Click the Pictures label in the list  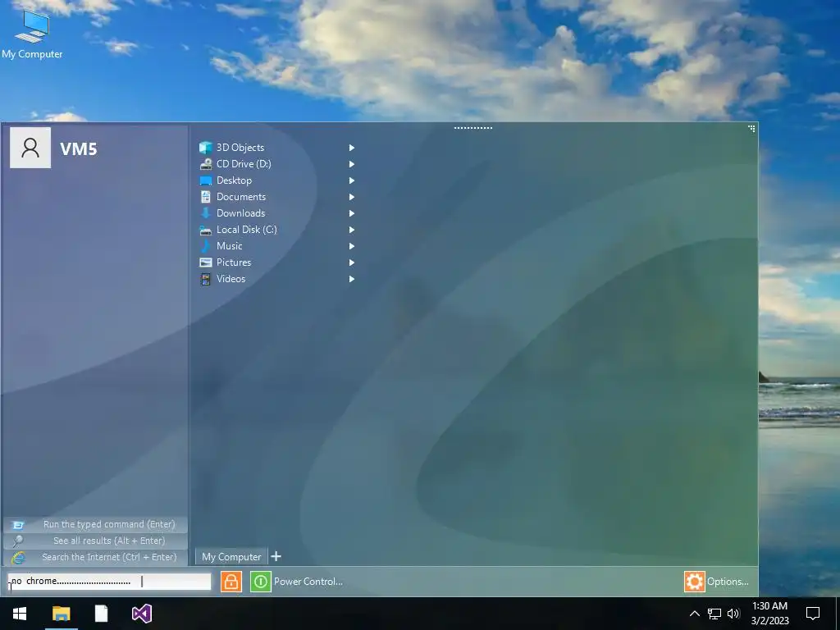[x=234, y=262]
